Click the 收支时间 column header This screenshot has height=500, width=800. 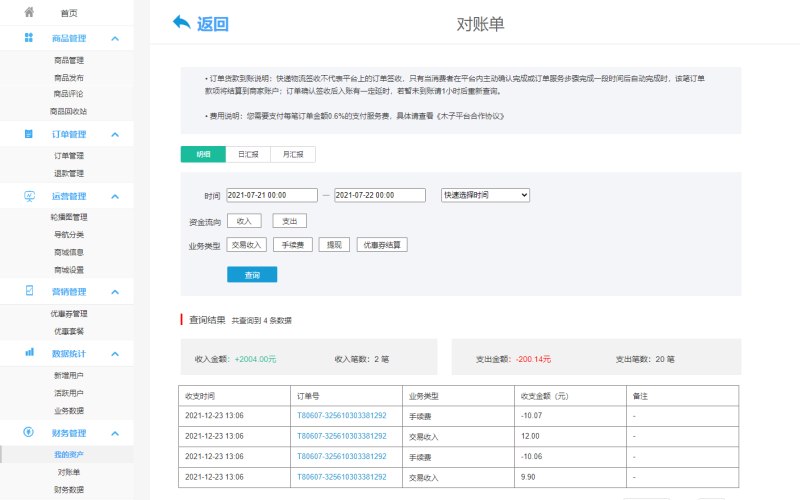click(200, 396)
